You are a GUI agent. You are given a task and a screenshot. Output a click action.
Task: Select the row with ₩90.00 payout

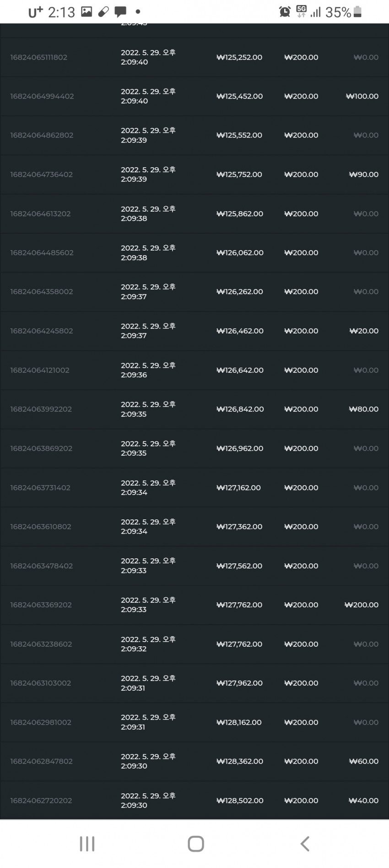point(194,175)
